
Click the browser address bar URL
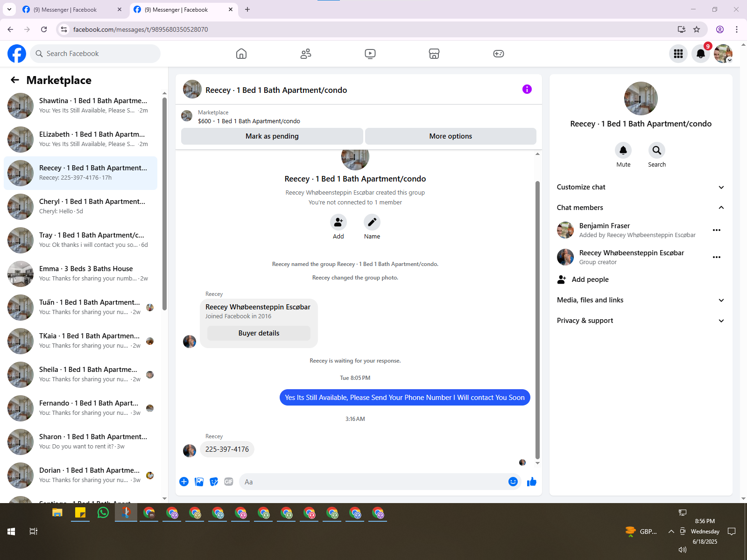pyautogui.click(x=141, y=29)
